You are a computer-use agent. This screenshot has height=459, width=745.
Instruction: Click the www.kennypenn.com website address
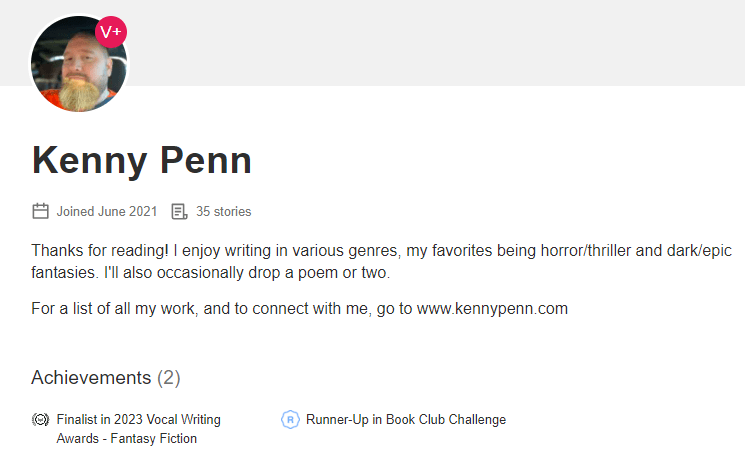491,308
